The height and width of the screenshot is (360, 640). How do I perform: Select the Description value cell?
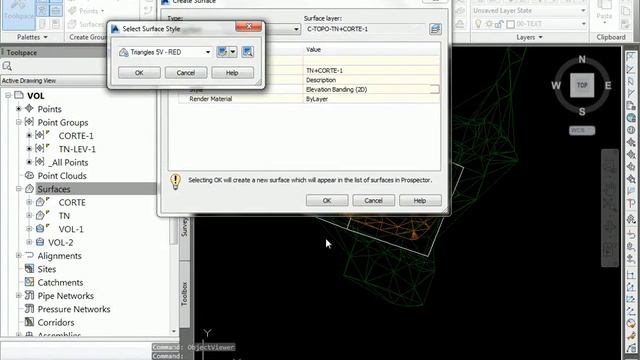tap(372, 80)
